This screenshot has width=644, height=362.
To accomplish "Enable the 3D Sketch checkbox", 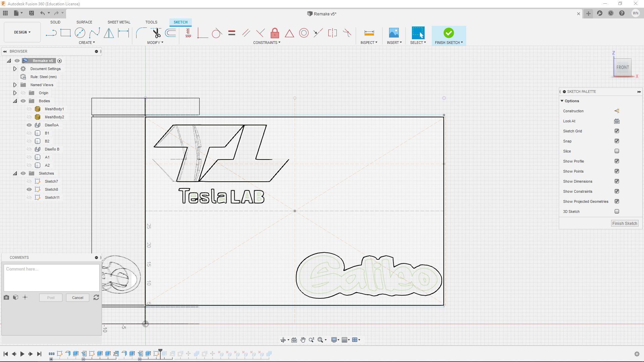I will [x=616, y=212].
